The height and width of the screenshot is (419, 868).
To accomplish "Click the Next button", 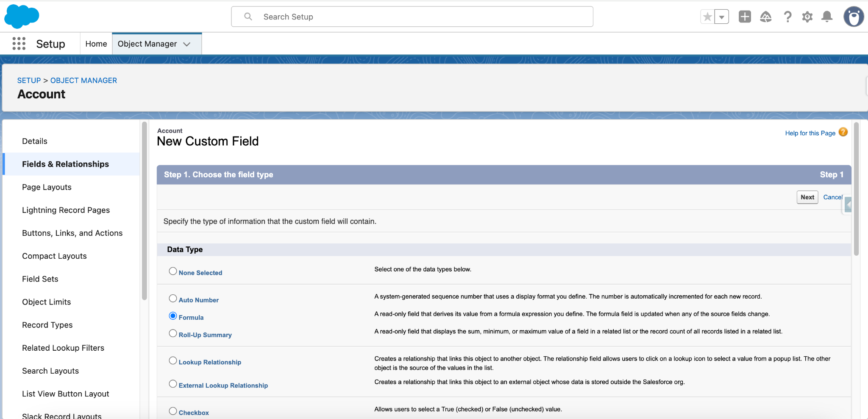I will coord(807,197).
